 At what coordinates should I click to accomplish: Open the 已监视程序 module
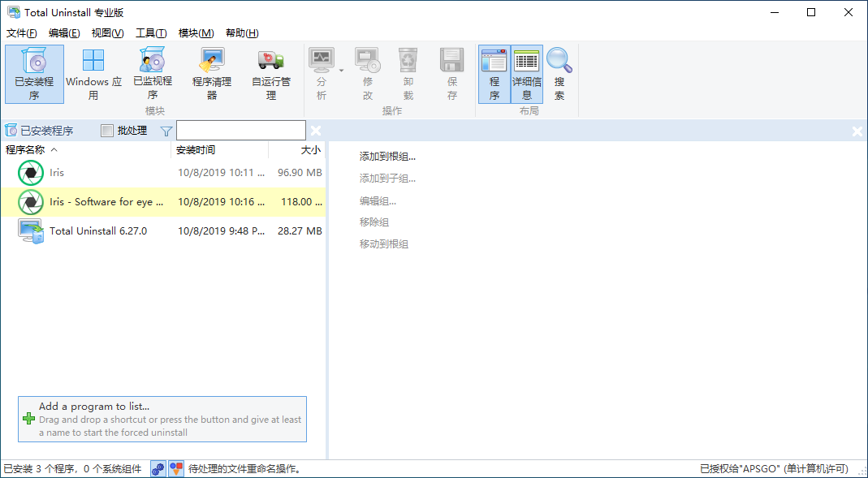pos(153,74)
